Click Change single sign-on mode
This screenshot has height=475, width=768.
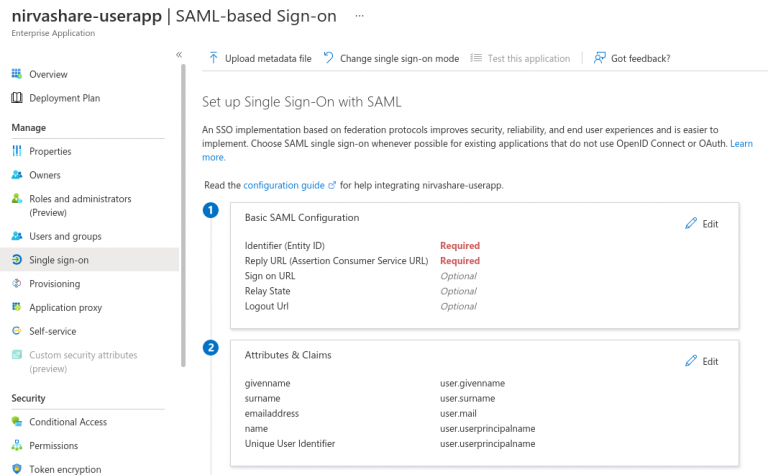391,58
